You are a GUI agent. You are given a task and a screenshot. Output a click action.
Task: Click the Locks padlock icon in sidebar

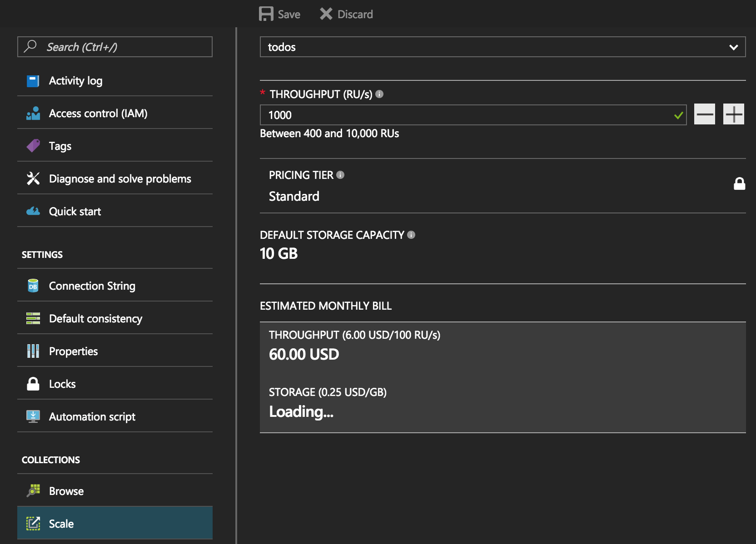[33, 384]
